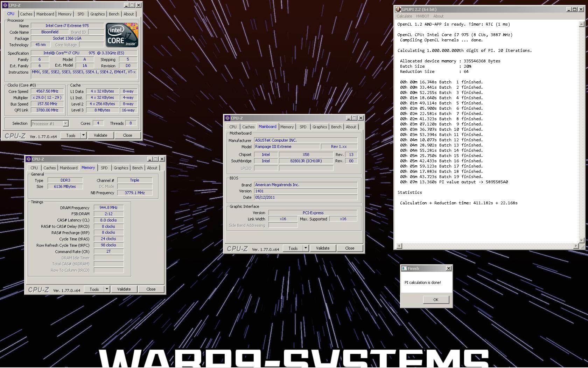The image size is (588, 368).
Task: Click the BIOS Date field 05/12/2011
Action: (x=306, y=197)
